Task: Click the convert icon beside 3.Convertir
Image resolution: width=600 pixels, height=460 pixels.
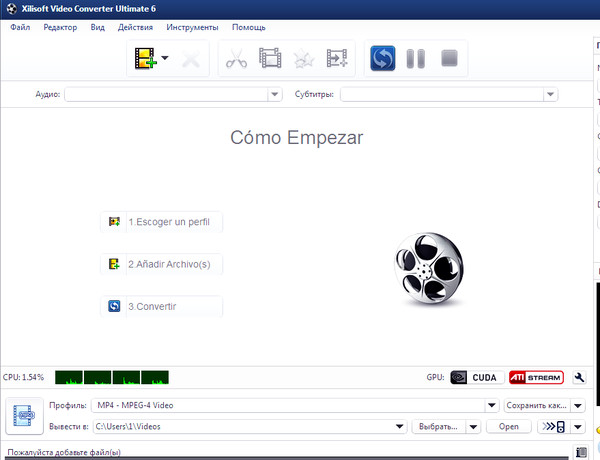Action: pyautogui.click(x=114, y=306)
